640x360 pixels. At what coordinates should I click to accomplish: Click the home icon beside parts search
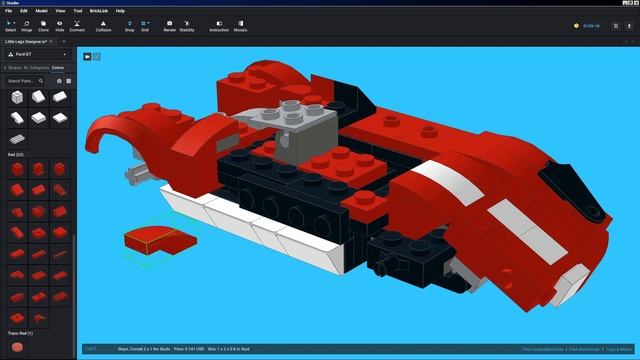59,81
